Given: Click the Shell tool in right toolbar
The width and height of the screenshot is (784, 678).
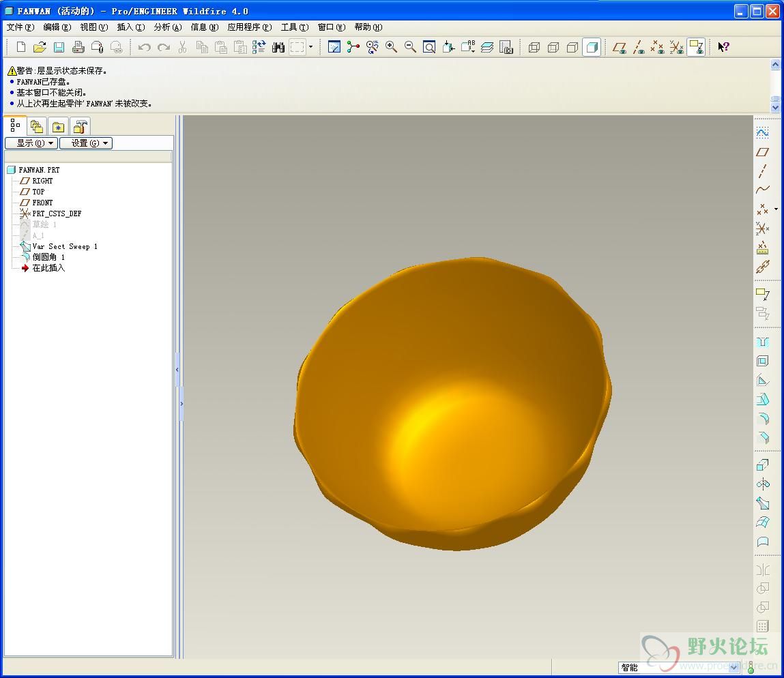Looking at the screenshot, I should click(x=762, y=361).
